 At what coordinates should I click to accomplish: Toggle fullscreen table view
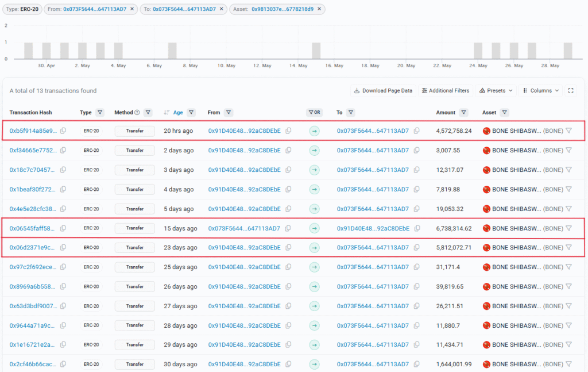(571, 90)
